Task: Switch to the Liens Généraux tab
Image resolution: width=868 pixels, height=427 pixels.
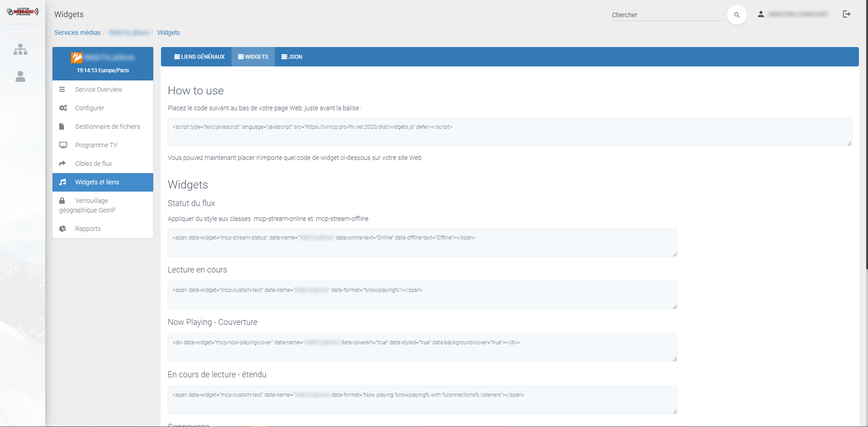Action: (x=199, y=57)
